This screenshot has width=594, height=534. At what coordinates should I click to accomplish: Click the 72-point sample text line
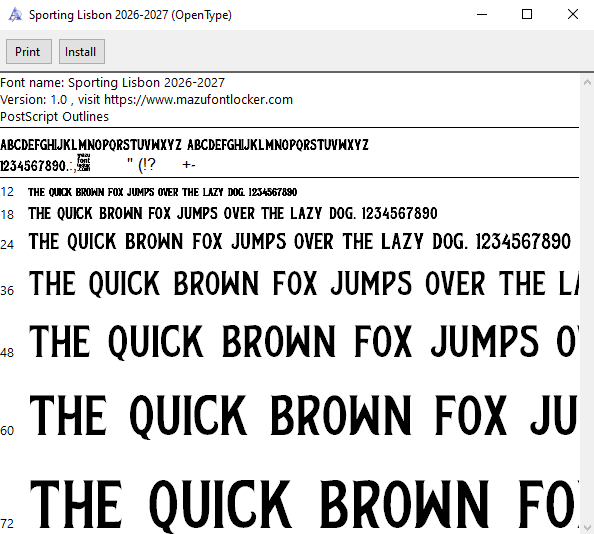pyautogui.click(x=304, y=504)
